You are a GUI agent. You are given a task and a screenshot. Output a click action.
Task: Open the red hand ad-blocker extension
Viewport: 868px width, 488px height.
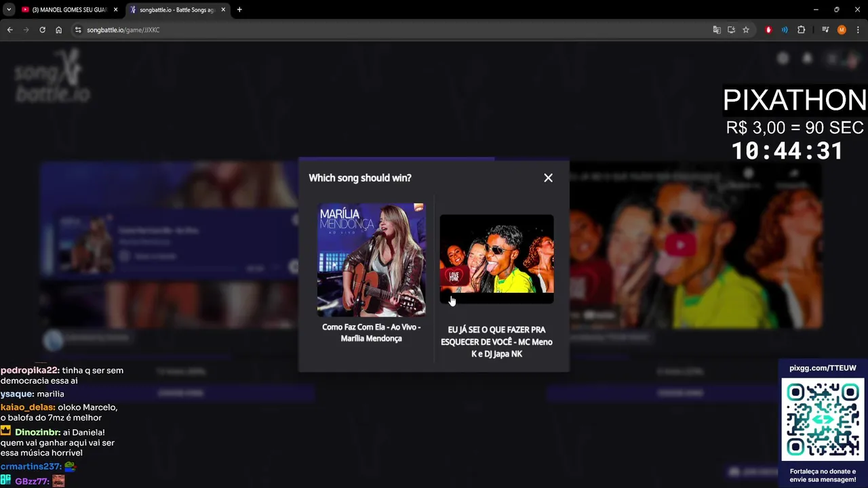click(x=768, y=30)
